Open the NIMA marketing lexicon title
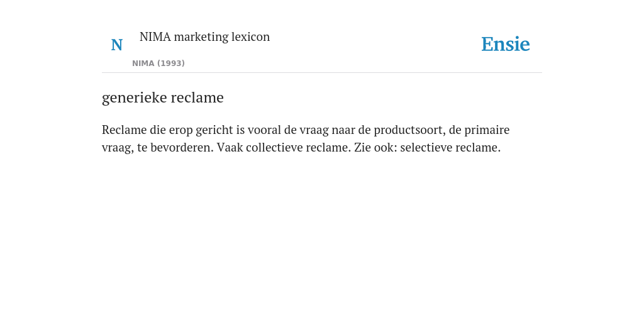 click(204, 36)
